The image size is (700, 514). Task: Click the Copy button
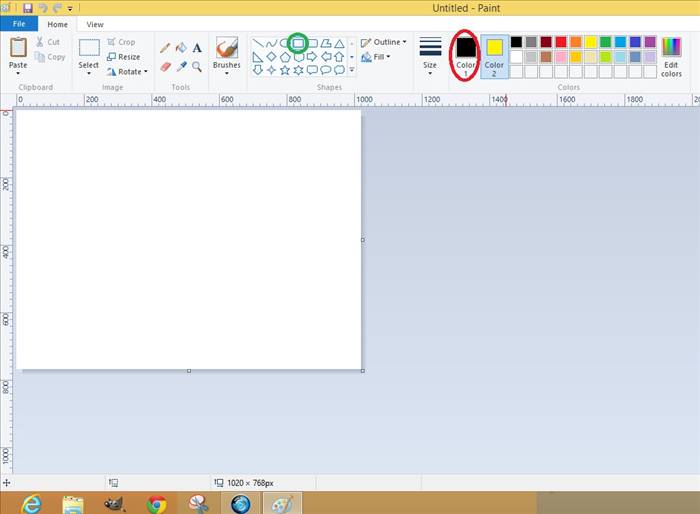pyautogui.click(x=50, y=57)
